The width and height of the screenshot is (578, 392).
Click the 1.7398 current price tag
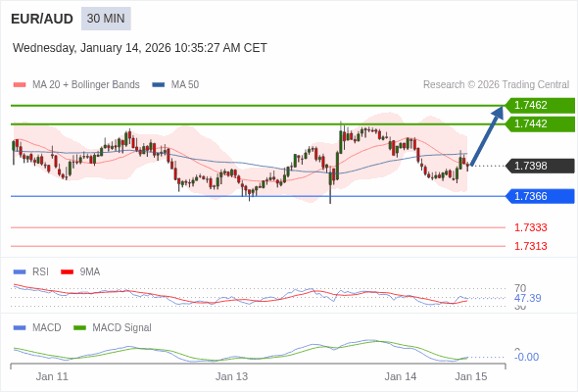pos(540,166)
